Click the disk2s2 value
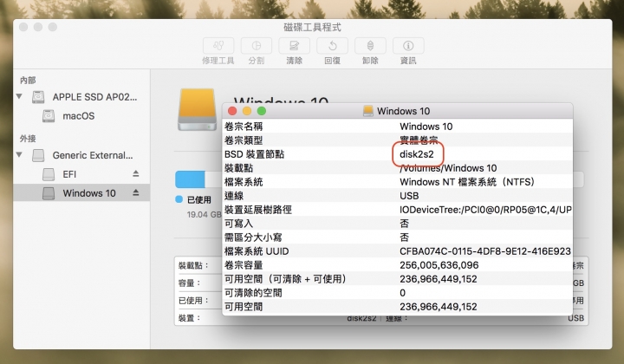 click(417, 154)
